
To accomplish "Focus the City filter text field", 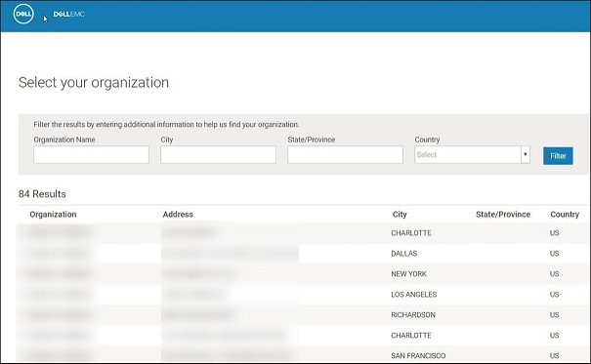I will coord(218,155).
